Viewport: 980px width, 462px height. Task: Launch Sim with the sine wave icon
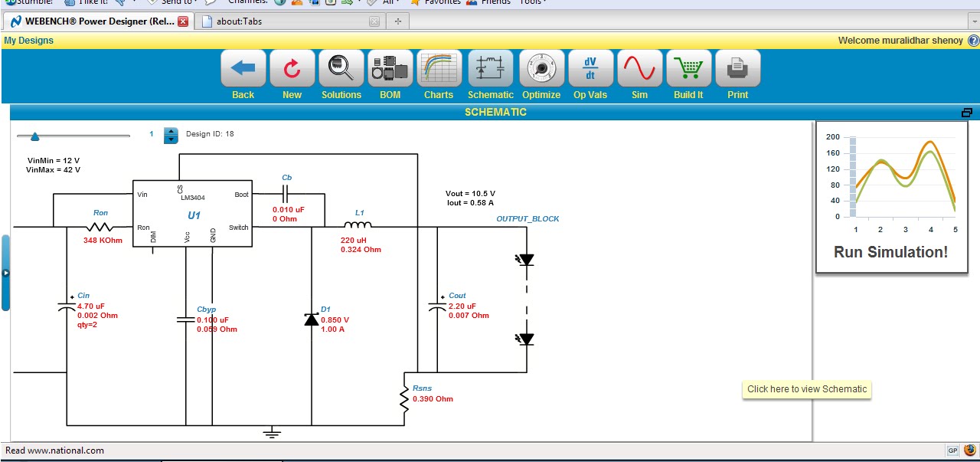[x=639, y=70]
